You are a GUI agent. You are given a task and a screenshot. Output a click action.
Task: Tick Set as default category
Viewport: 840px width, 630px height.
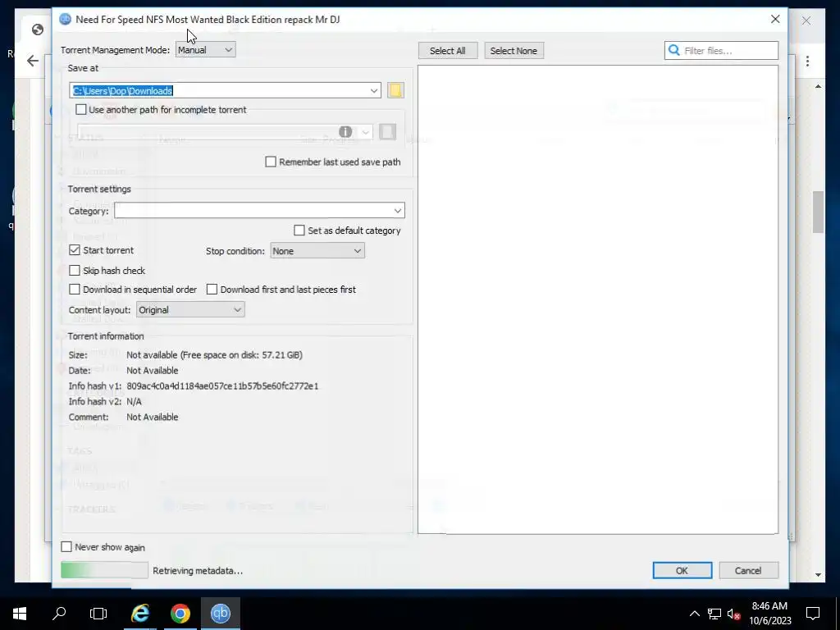click(x=299, y=231)
